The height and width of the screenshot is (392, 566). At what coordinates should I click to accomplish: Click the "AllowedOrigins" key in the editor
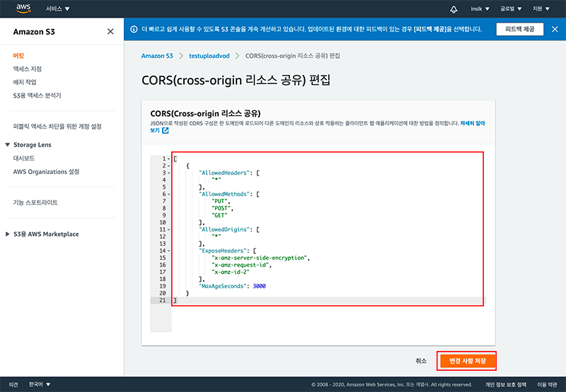pos(224,229)
